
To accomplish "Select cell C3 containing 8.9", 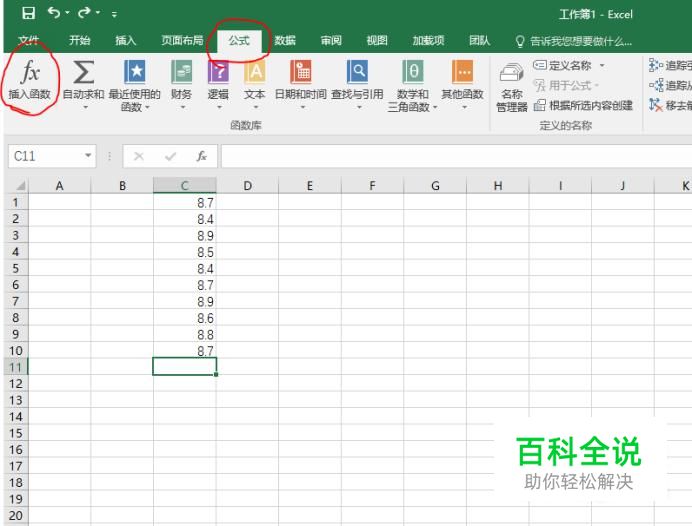I will coord(185,236).
